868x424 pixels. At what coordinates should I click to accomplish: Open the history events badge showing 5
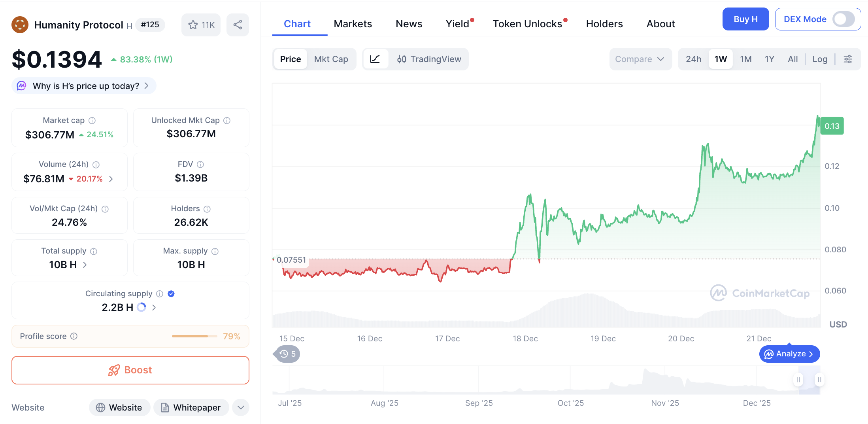pyautogui.click(x=287, y=354)
